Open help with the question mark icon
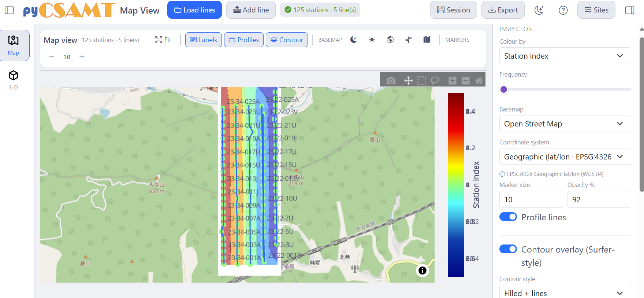The height and width of the screenshot is (298, 644). [x=563, y=10]
